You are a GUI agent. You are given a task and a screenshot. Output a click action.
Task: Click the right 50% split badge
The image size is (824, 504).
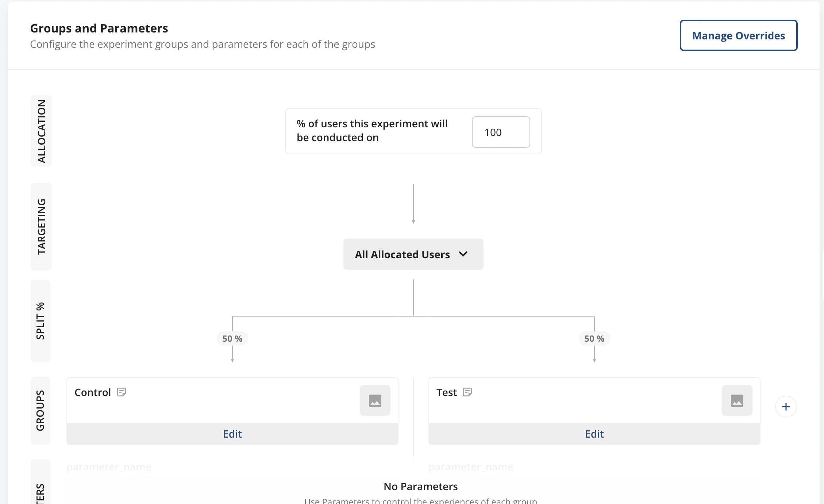594,338
